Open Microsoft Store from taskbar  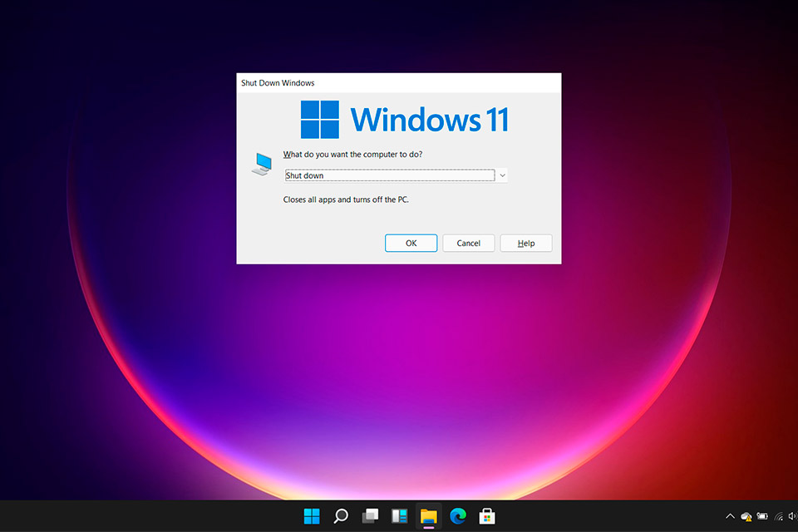487,516
